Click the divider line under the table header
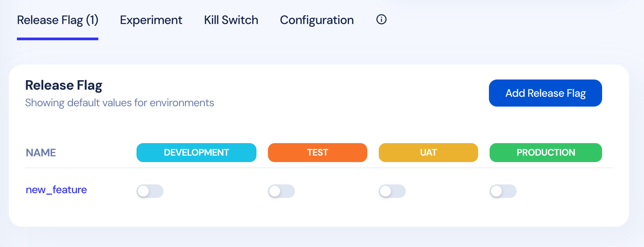Screen dimensions: 644x247 319,168
